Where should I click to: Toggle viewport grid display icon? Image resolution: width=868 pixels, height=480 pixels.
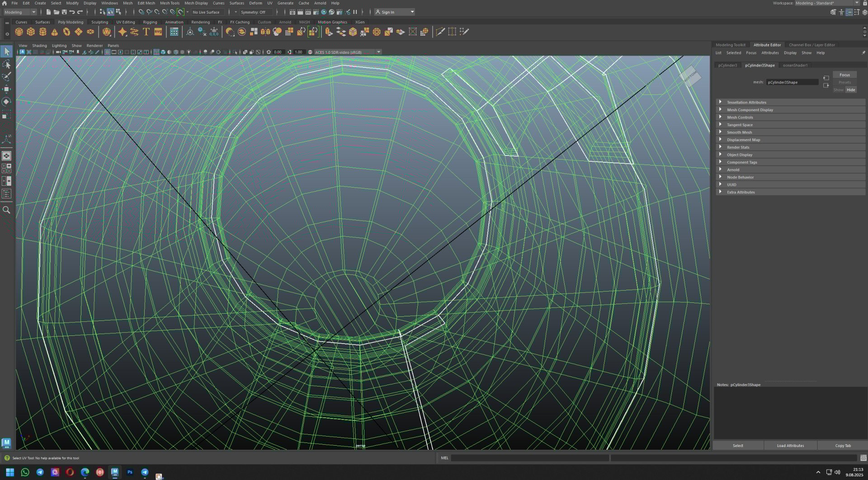click(107, 52)
